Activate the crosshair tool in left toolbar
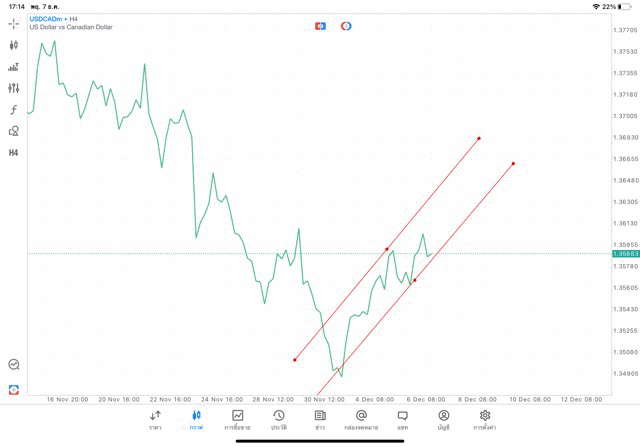The image size is (640, 447). click(14, 23)
